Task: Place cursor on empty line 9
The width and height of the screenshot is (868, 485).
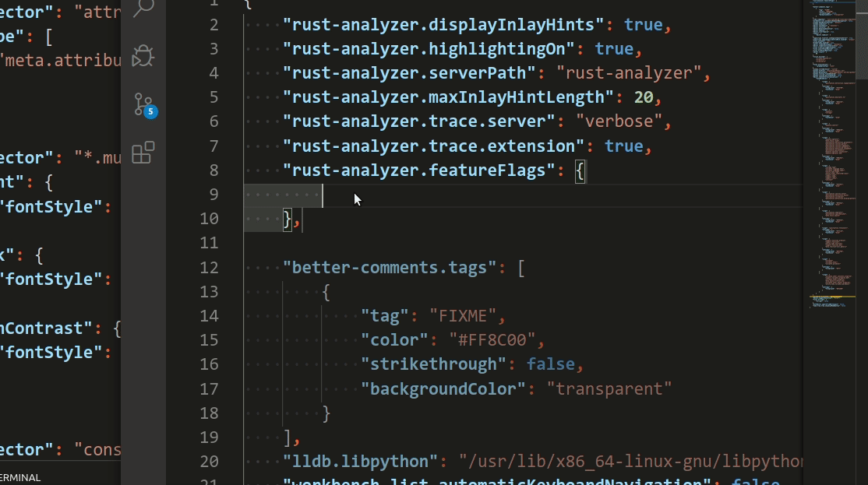Action: (523, 195)
